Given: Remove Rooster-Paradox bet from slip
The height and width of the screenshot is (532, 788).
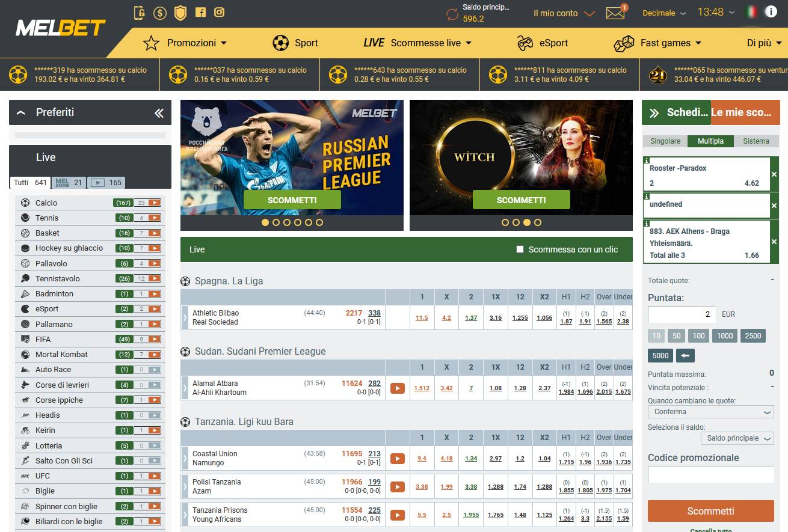Looking at the screenshot, I should click(x=774, y=174).
